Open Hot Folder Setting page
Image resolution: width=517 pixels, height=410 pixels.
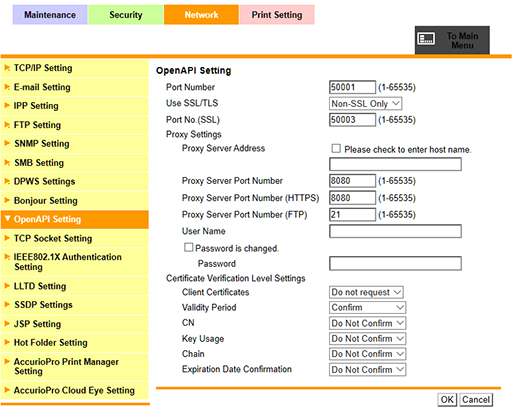[75, 342]
